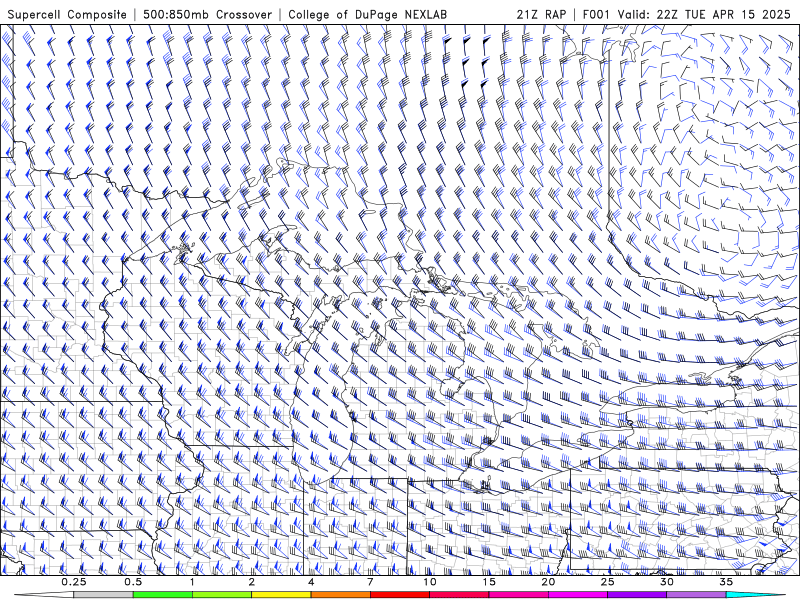Click the green 0.5–1 legend color segment
This screenshot has height=600, width=800.
[x=163, y=595]
